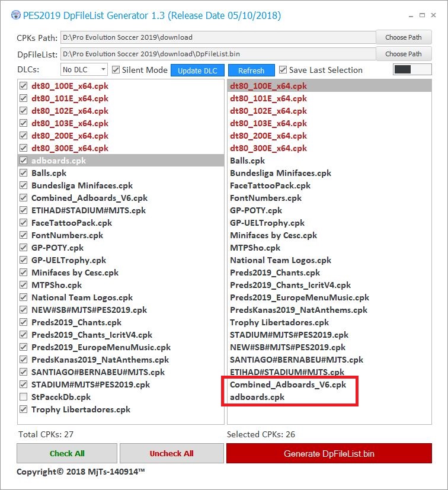
Task: Toggle the Silent Mode checkbox
Action: (116, 70)
